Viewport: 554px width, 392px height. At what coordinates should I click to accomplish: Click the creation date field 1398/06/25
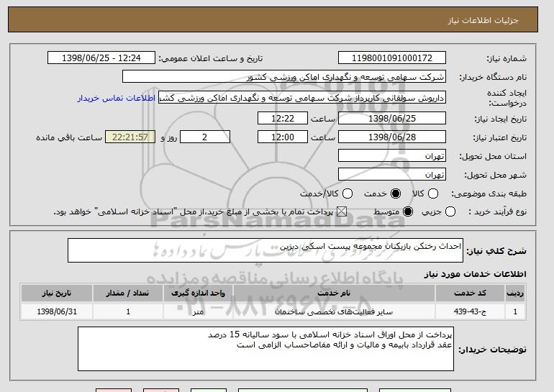[x=392, y=118]
